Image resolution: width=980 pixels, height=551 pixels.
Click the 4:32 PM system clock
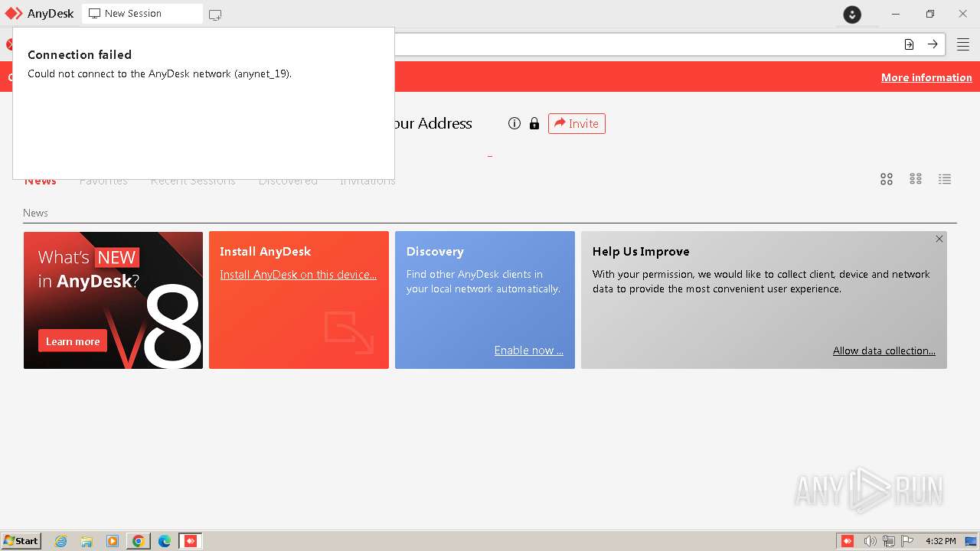(940, 541)
